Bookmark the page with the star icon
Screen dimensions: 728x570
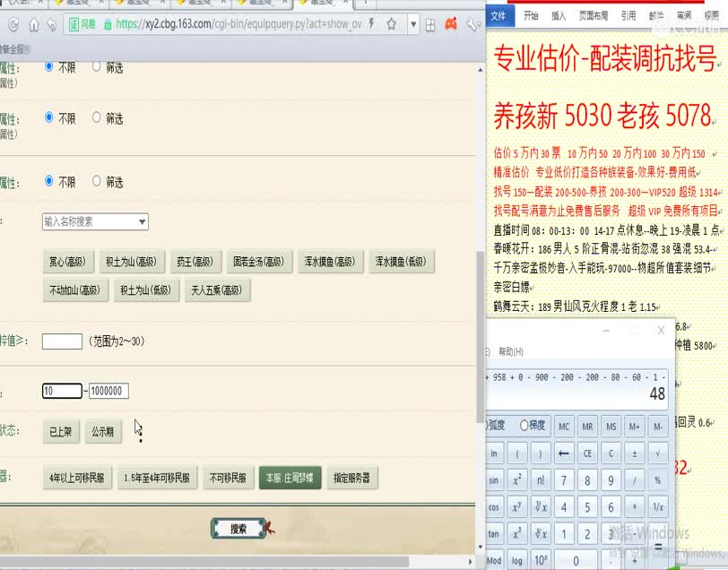pyautogui.click(x=392, y=24)
